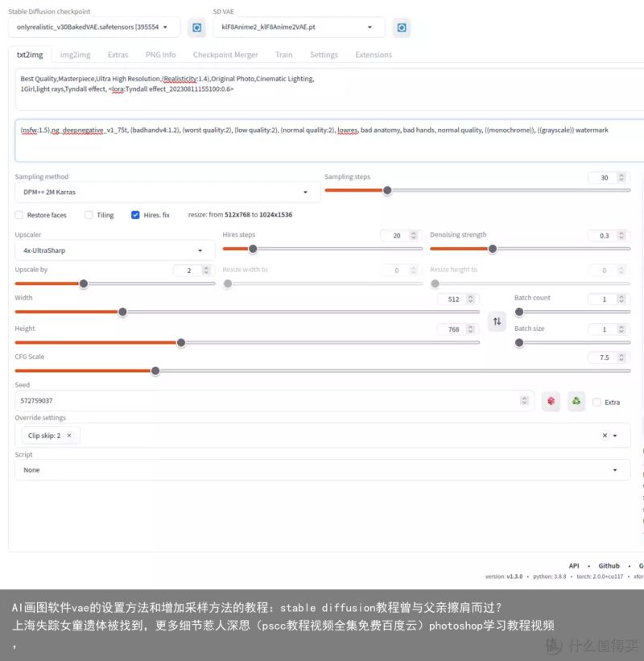Open the Upscaler 4x-UltraSharp dropdown
Viewport: 644px width, 661px height.
pyautogui.click(x=114, y=250)
